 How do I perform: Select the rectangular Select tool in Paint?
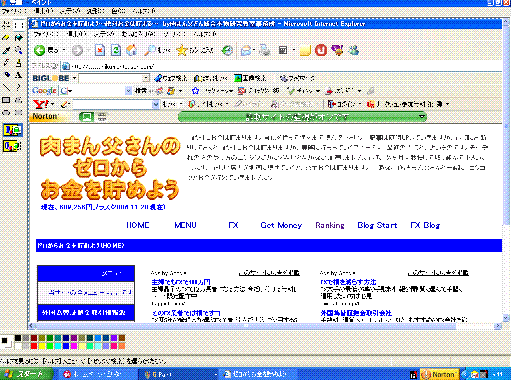click(19, 24)
